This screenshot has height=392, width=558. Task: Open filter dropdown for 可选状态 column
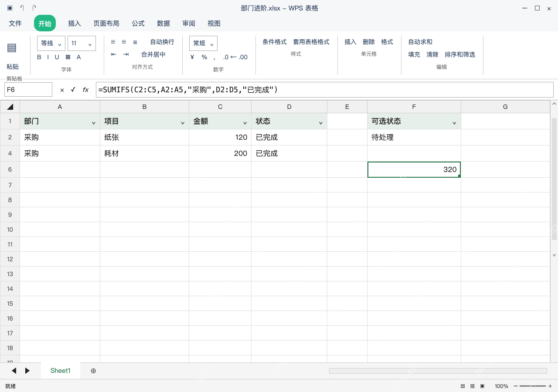pos(454,123)
